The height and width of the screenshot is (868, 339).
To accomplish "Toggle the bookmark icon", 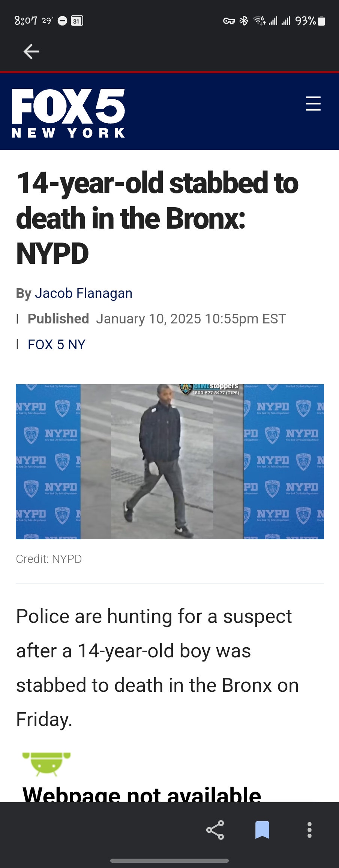I will coord(262,830).
